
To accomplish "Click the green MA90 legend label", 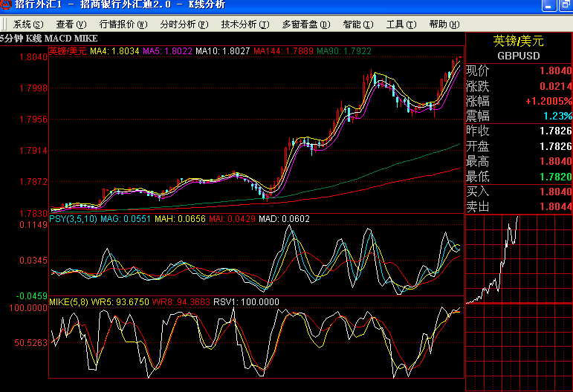I will [x=344, y=52].
